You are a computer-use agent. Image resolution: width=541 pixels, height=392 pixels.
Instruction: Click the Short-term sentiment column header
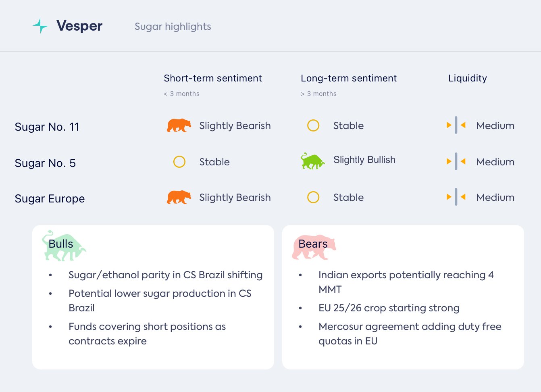pos(212,78)
